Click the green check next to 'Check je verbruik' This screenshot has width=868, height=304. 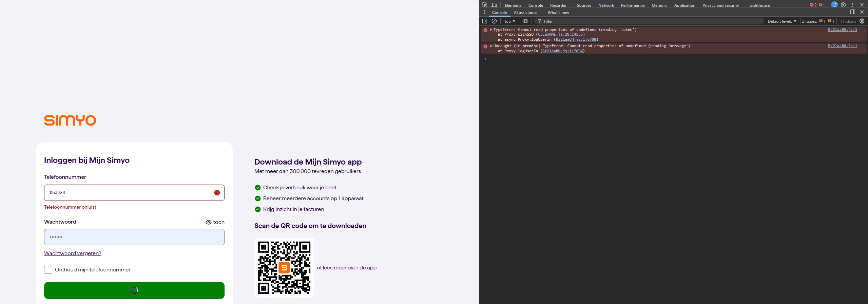[258, 188]
